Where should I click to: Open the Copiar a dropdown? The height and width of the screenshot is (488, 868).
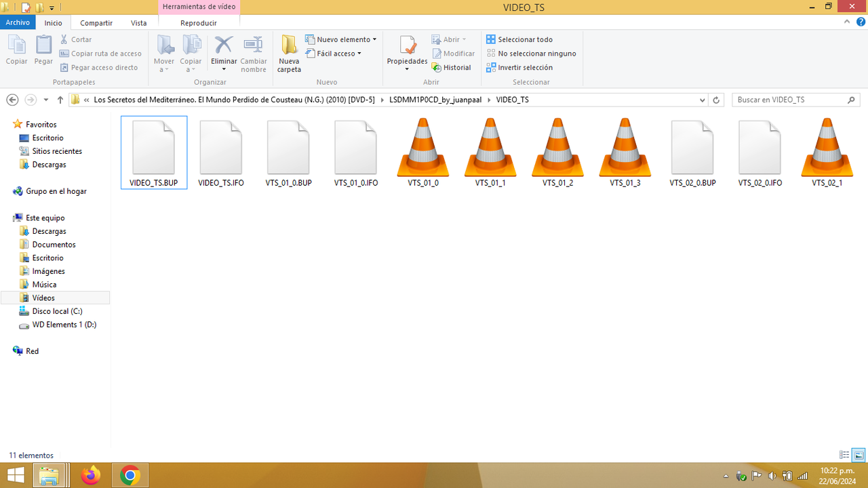point(191,54)
